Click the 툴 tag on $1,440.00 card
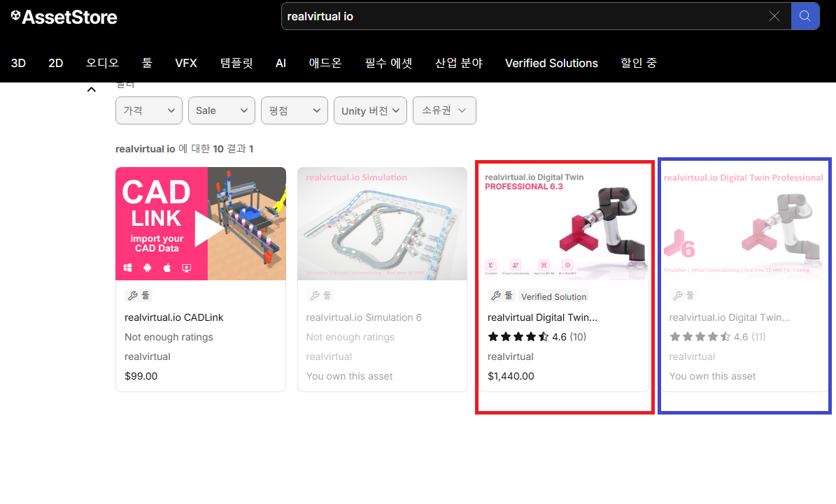This screenshot has height=504, width=836. [502, 295]
